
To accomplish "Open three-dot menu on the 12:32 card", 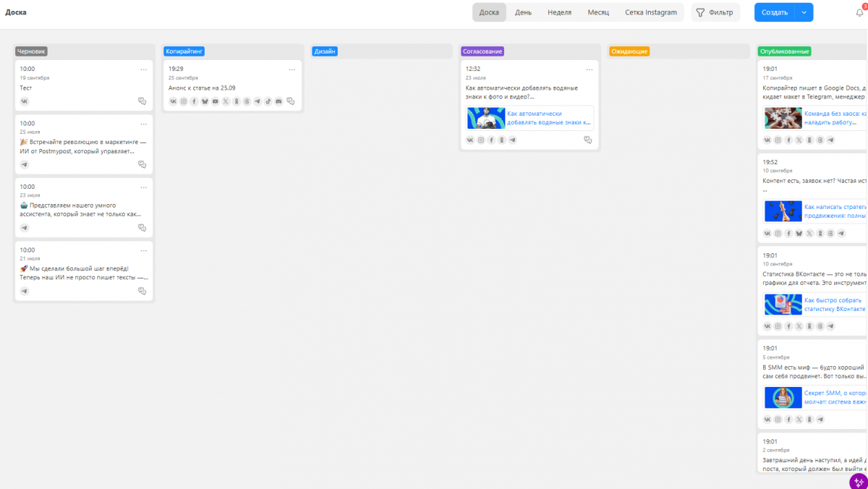I will click(589, 69).
